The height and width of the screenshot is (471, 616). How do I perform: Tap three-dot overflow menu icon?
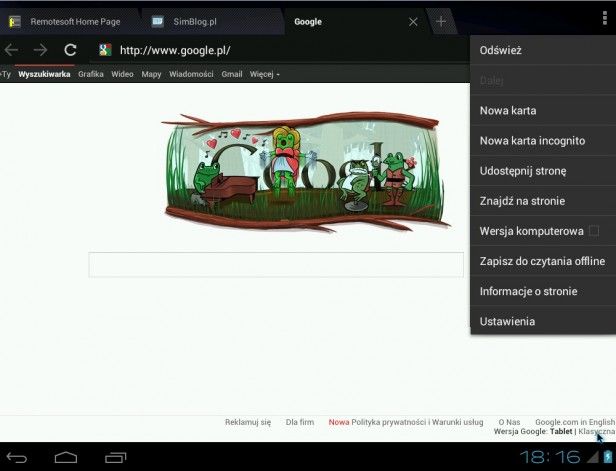click(605, 18)
